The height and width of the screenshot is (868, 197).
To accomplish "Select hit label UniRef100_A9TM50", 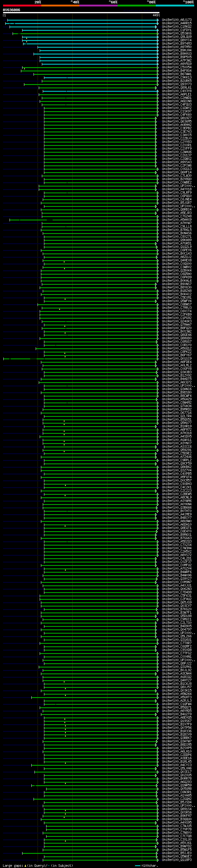I will (176, 47).
